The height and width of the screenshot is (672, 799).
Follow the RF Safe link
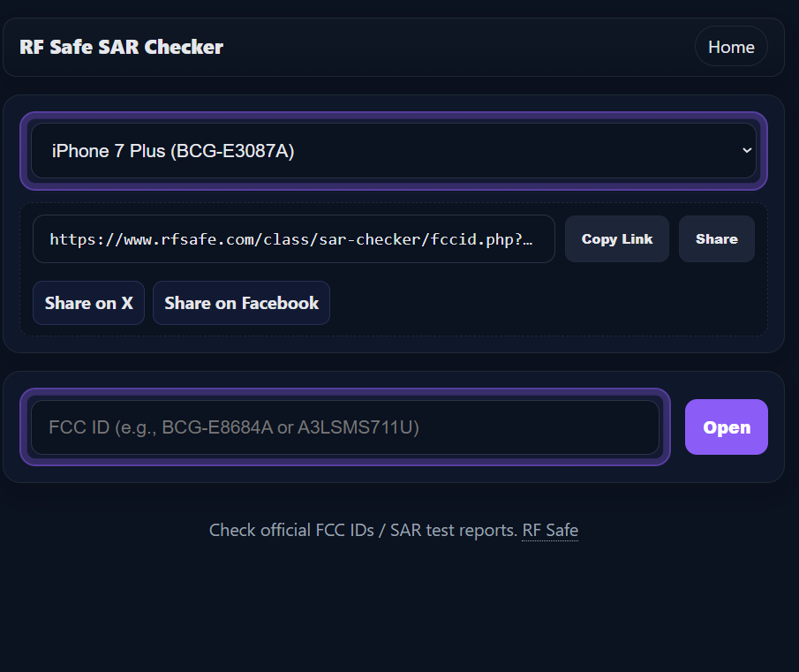pos(549,530)
